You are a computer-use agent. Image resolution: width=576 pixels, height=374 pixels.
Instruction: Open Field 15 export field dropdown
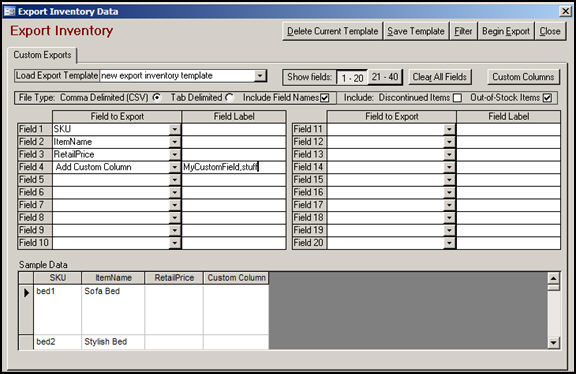[x=449, y=180]
